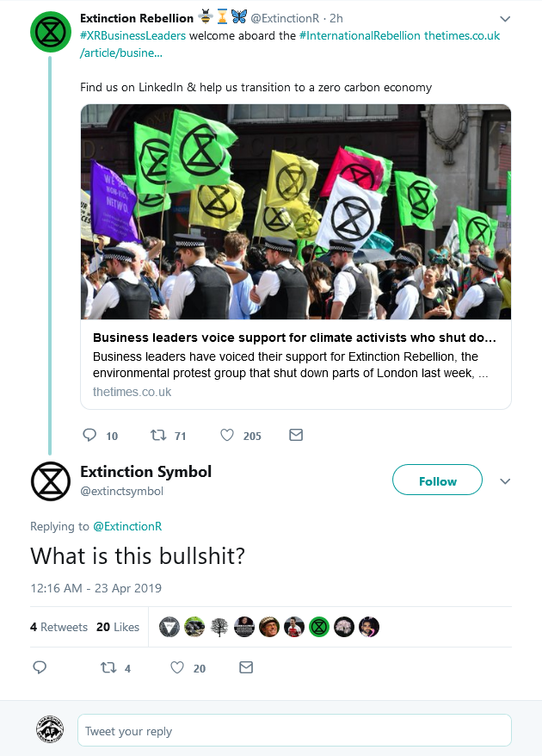This screenshot has width=542, height=756.
Task: Like the Extinction Symbol tweet with 20 likes
Action: (177, 667)
